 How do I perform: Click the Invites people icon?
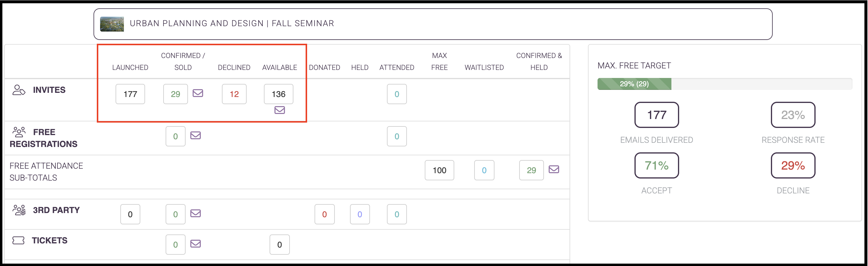(x=19, y=90)
